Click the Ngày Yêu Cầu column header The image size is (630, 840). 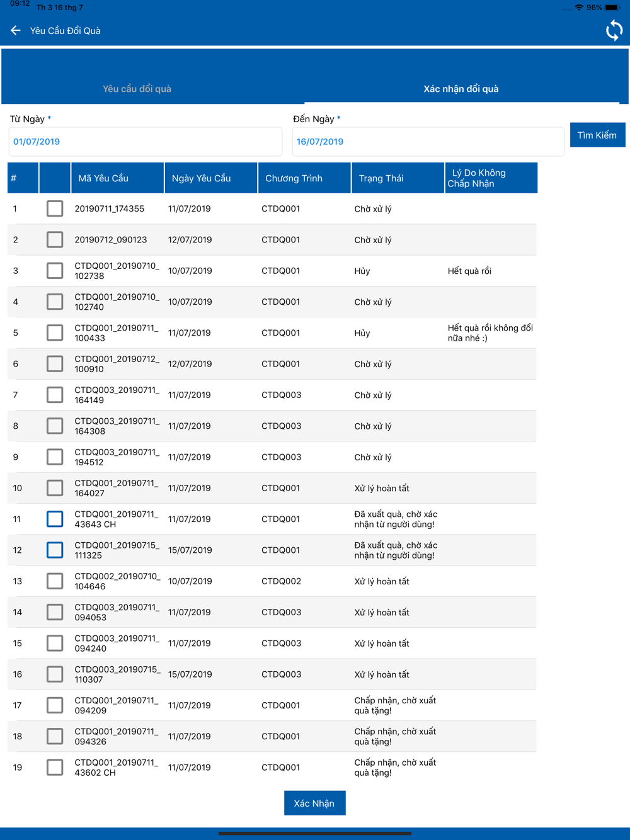[211, 178]
